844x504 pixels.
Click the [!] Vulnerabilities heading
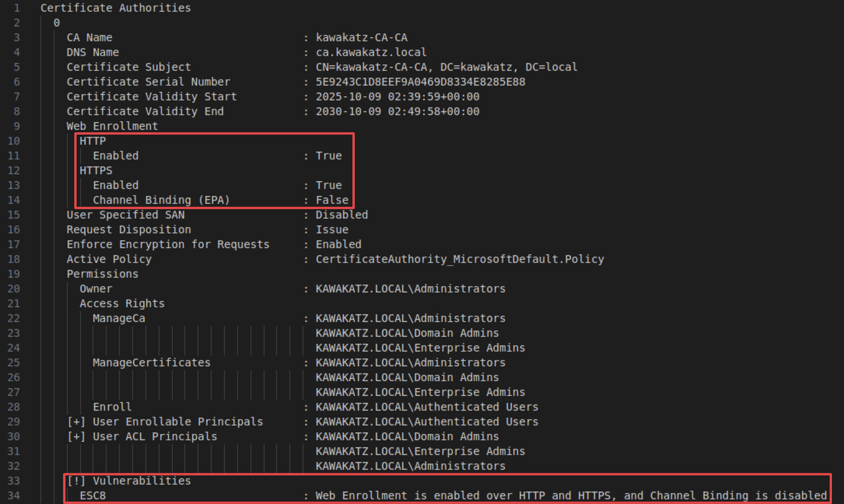tap(129, 481)
